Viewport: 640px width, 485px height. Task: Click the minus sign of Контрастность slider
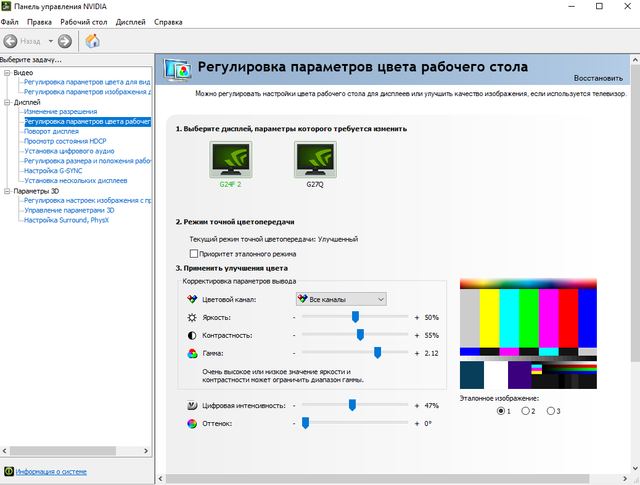pos(294,336)
